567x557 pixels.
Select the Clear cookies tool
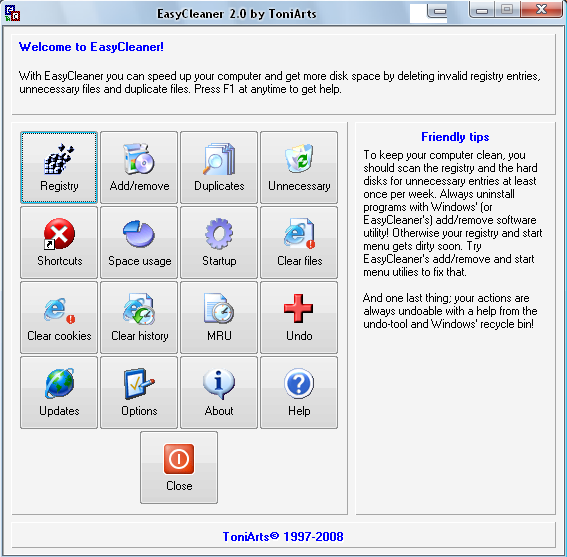click(x=59, y=317)
